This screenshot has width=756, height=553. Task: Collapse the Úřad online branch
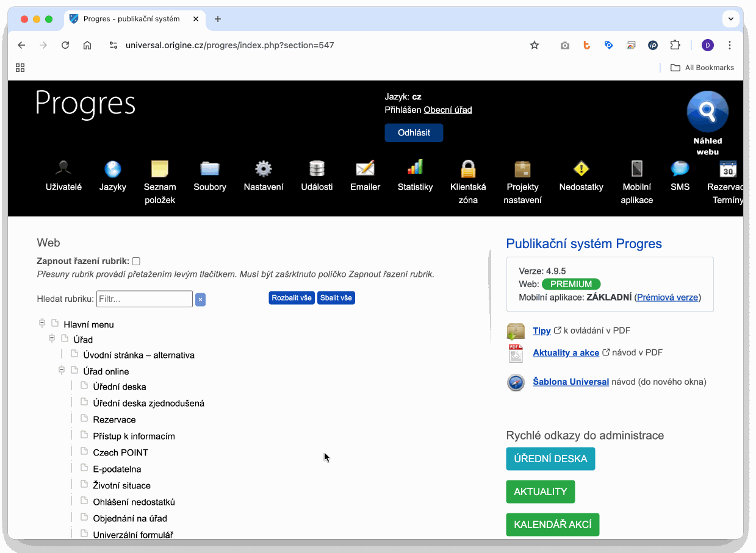pyautogui.click(x=62, y=370)
